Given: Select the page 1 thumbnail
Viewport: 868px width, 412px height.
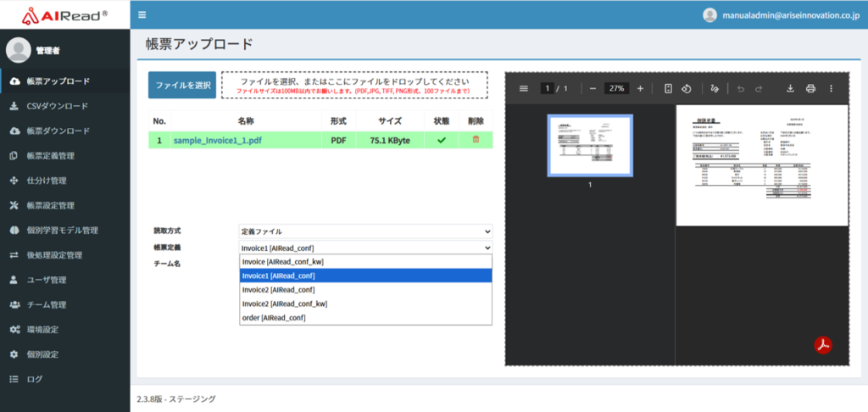Looking at the screenshot, I should click(589, 146).
